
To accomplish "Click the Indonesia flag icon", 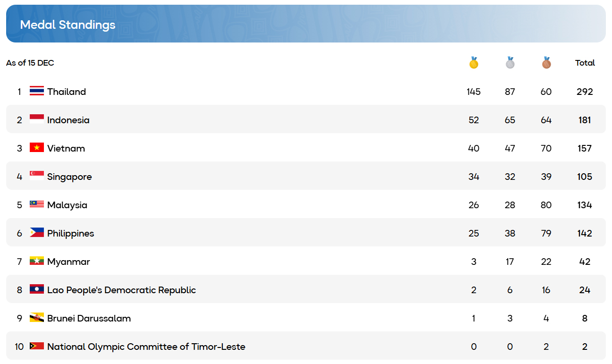I will click(37, 119).
